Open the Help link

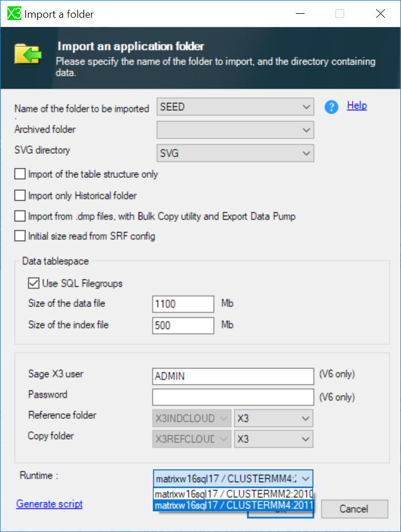(x=357, y=106)
